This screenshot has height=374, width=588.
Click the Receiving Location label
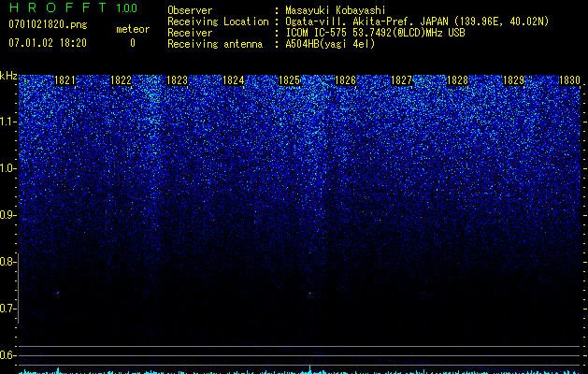[218, 22]
